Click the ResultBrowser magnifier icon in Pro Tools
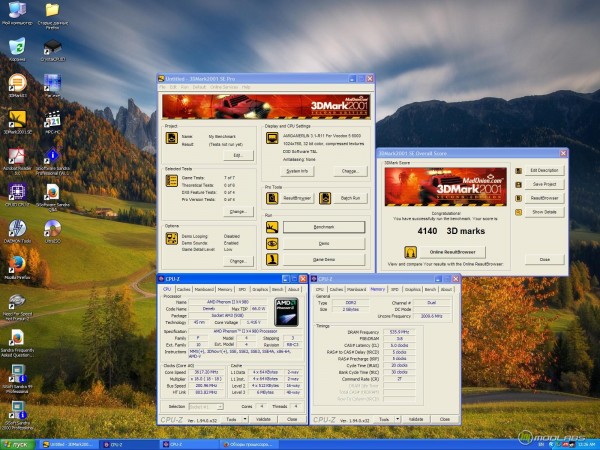This screenshot has width=600, height=450. coord(272,198)
